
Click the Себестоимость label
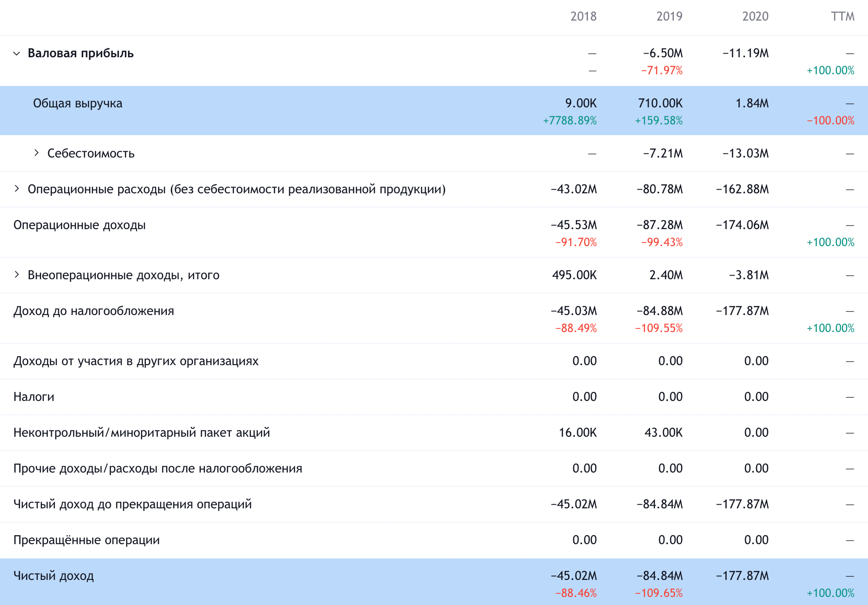coord(91,153)
